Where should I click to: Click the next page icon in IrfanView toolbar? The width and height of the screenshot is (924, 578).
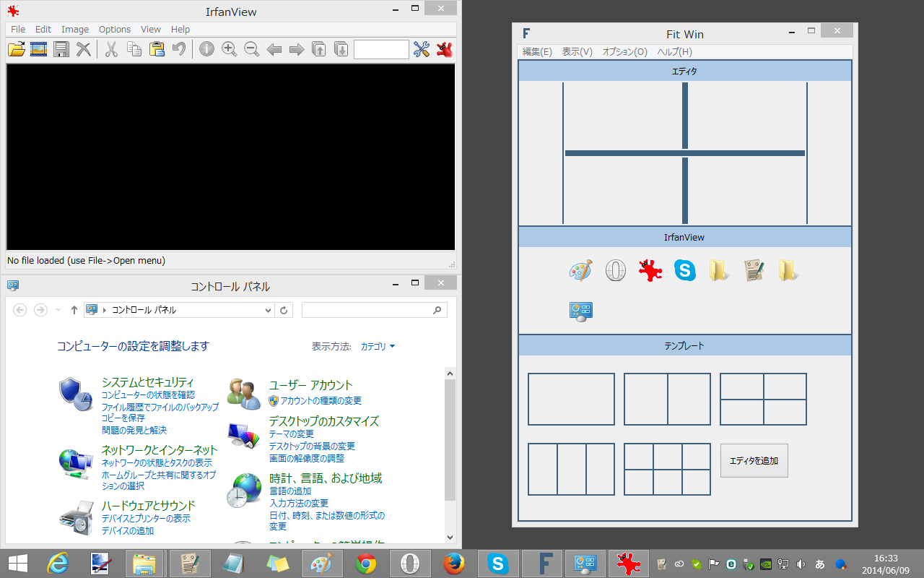(341, 49)
